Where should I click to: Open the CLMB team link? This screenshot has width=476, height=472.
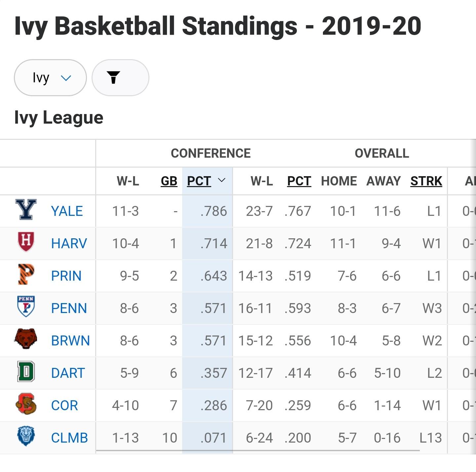tap(69, 438)
